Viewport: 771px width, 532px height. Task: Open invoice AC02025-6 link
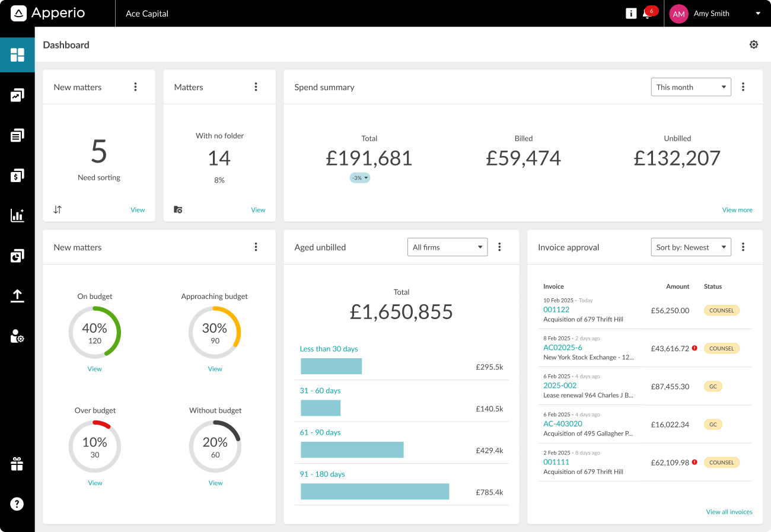(x=563, y=348)
